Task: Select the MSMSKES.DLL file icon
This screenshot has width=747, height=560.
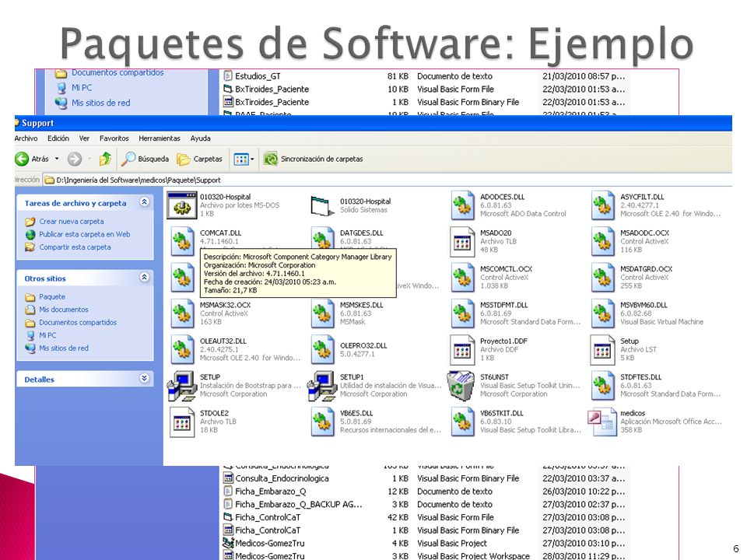Action: [x=322, y=313]
